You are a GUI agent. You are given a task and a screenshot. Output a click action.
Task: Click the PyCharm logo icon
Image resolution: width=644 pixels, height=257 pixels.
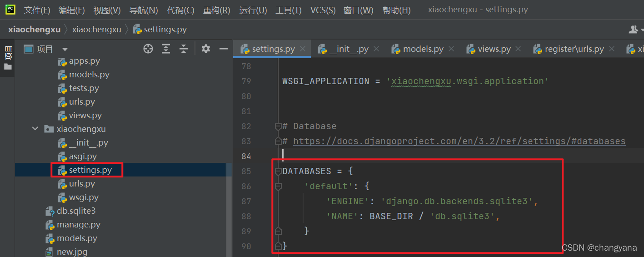pyautogui.click(x=10, y=10)
